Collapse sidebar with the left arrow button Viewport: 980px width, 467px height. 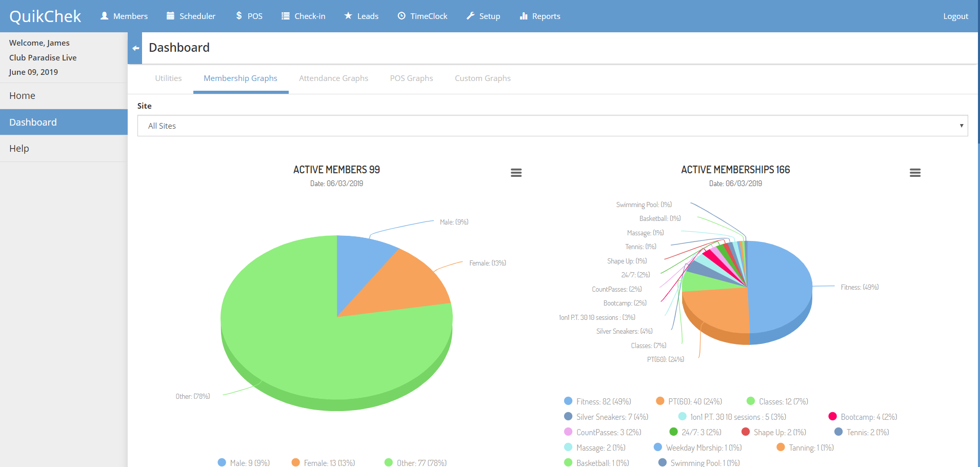(135, 48)
